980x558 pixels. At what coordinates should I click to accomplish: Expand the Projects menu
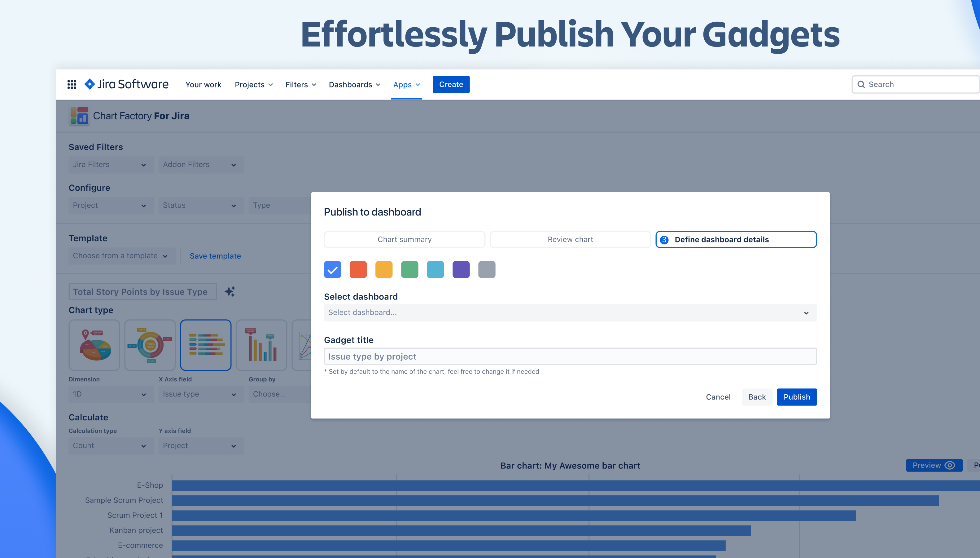click(254, 84)
